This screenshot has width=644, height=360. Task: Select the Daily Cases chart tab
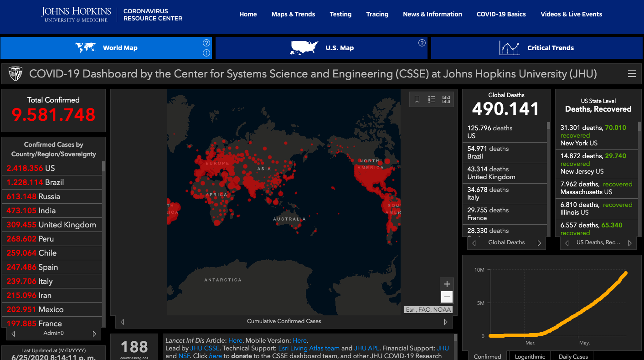pos(573,356)
